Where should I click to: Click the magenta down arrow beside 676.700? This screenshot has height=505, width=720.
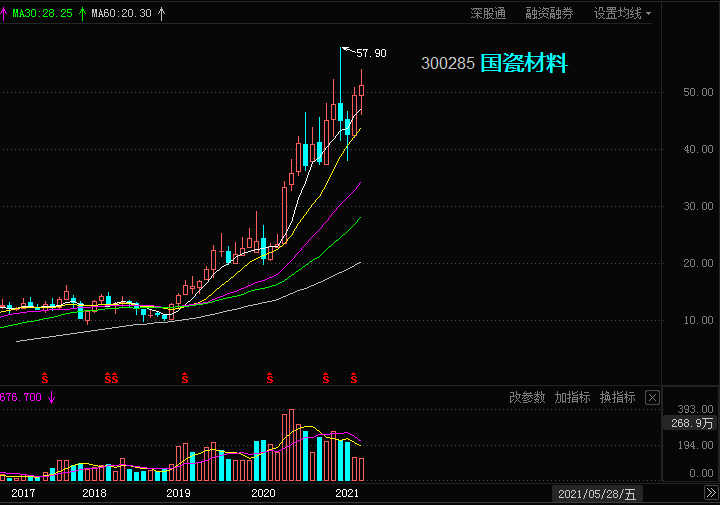tap(51, 398)
